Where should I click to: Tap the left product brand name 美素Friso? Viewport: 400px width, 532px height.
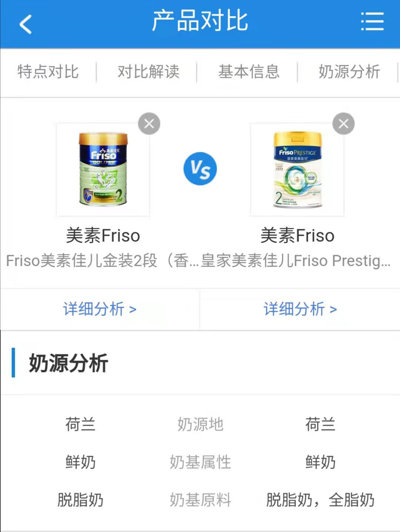103,236
